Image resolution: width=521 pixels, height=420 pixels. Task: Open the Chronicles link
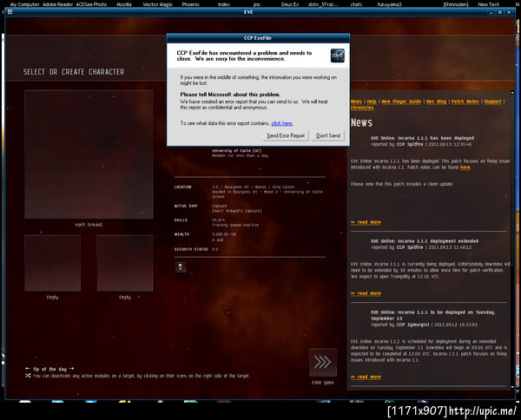click(362, 108)
